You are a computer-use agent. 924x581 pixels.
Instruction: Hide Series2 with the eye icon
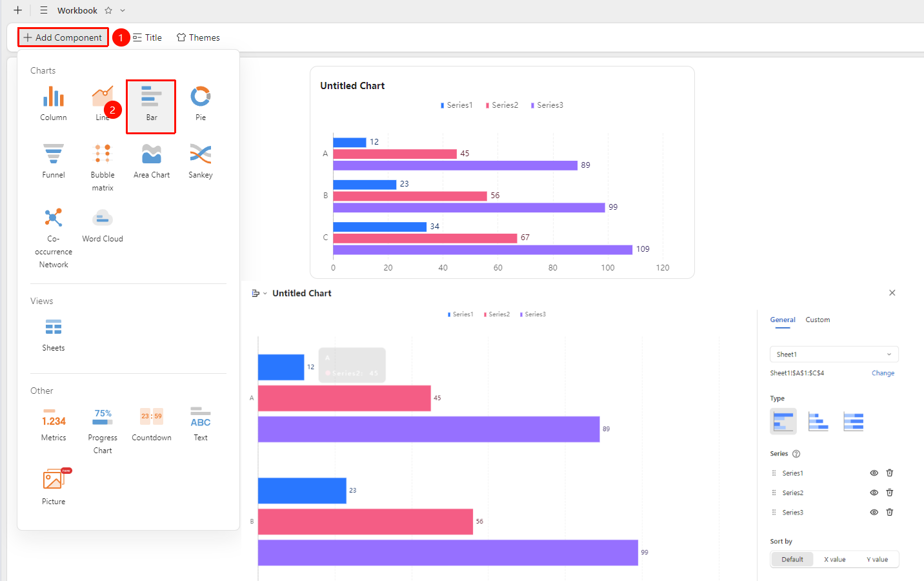[x=874, y=493]
